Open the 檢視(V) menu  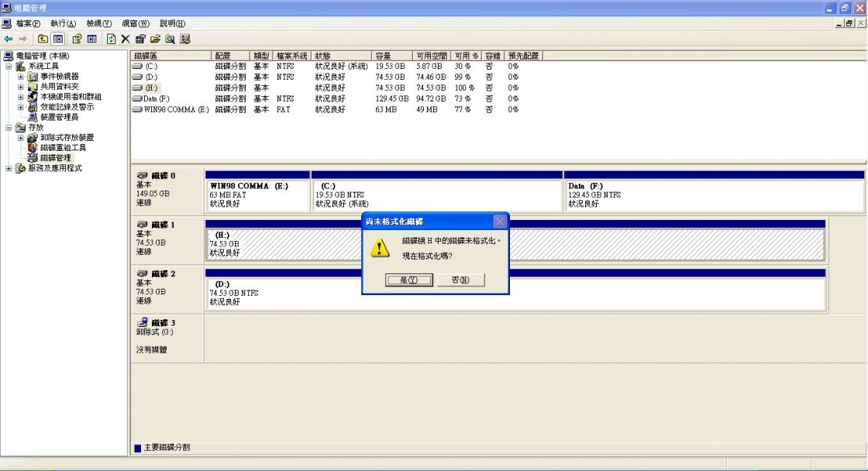(98, 23)
